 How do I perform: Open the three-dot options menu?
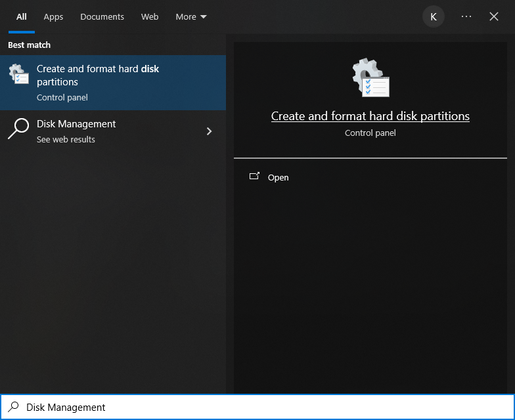[466, 16]
